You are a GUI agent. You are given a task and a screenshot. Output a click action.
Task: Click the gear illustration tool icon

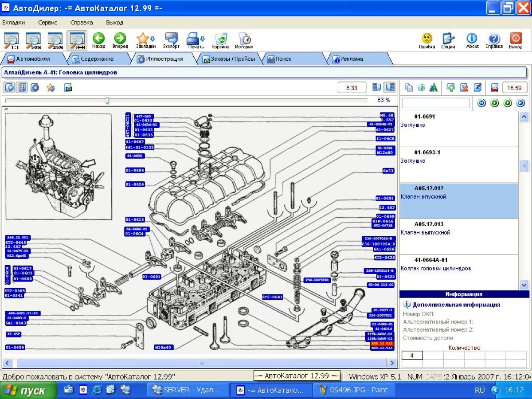(34, 87)
